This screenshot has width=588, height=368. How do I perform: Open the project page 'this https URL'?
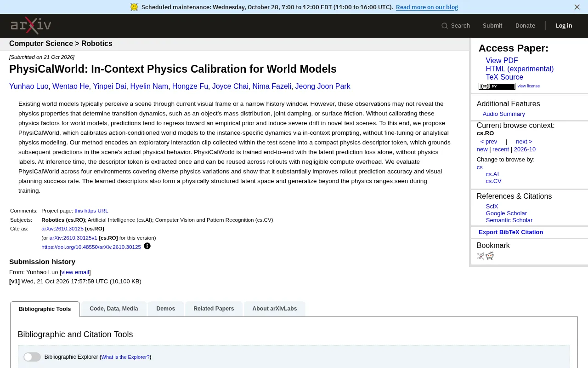tap(91, 211)
